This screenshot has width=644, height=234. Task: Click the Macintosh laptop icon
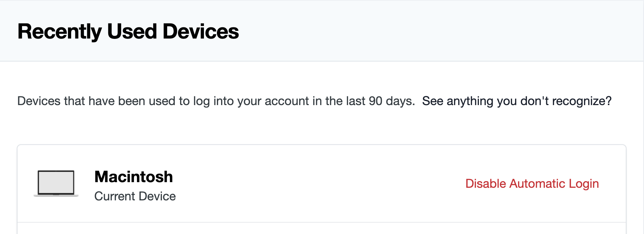(x=56, y=183)
